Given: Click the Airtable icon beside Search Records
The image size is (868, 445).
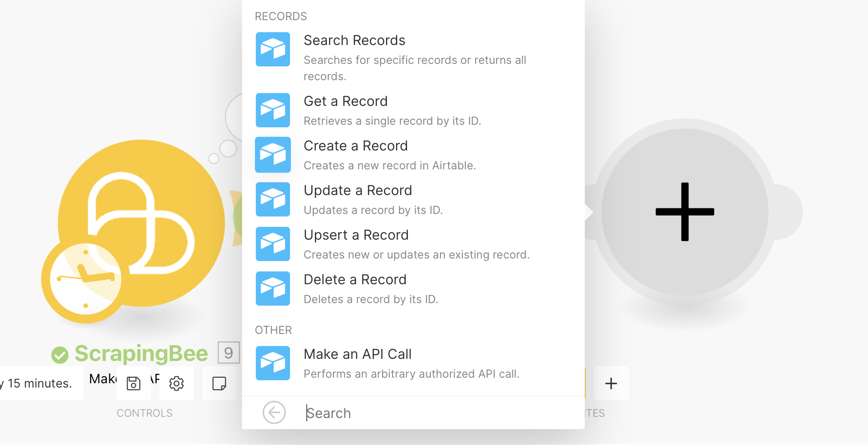Looking at the screenshot, I should (273, 49).
